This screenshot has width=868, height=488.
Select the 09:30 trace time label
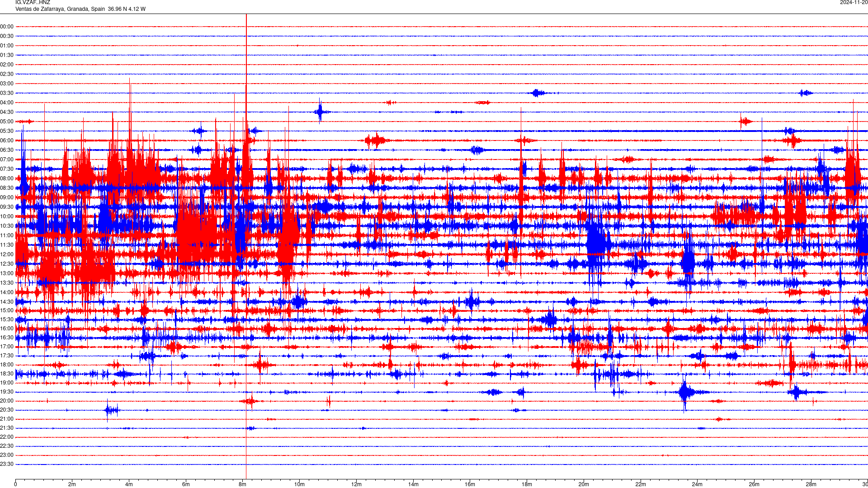tap(7, 207)
